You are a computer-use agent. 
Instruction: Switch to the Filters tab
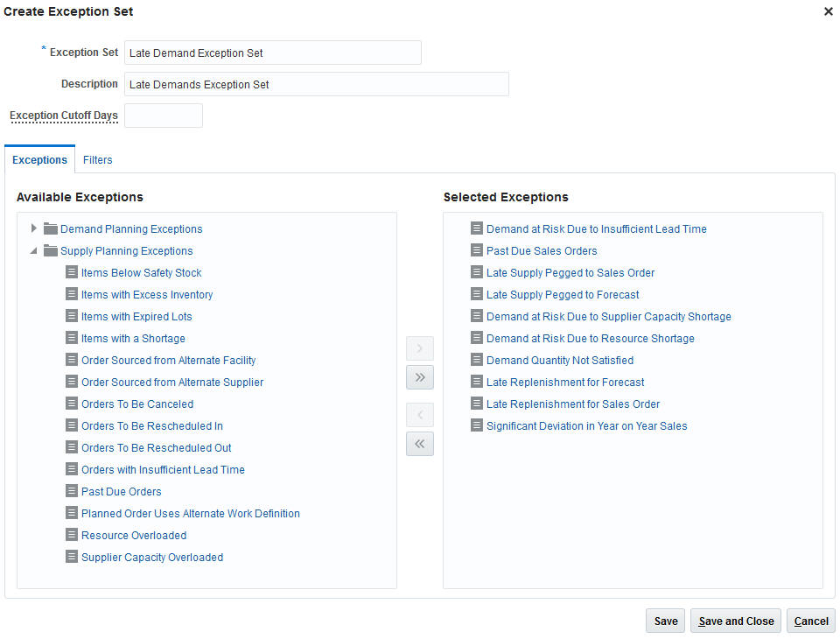coord(98,160)
